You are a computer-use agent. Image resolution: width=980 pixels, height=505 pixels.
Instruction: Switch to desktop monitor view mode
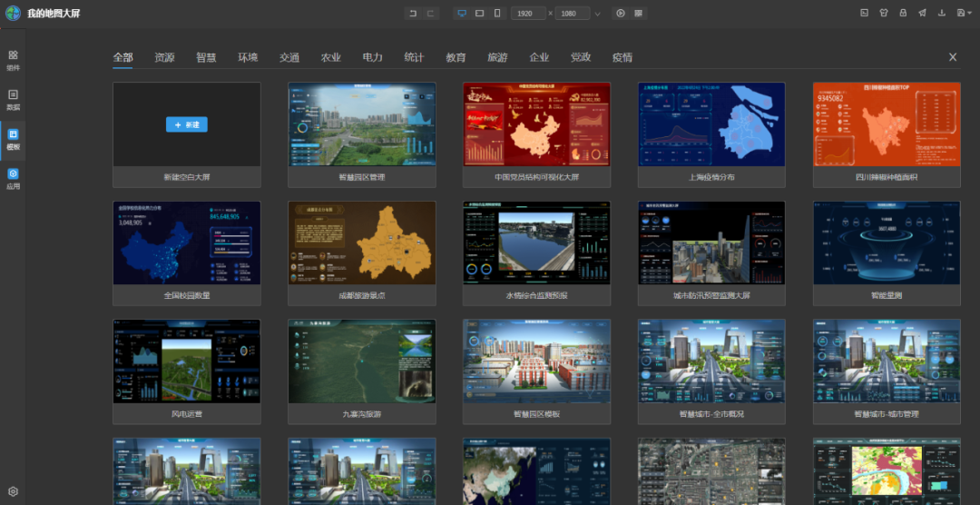[462, 13]
